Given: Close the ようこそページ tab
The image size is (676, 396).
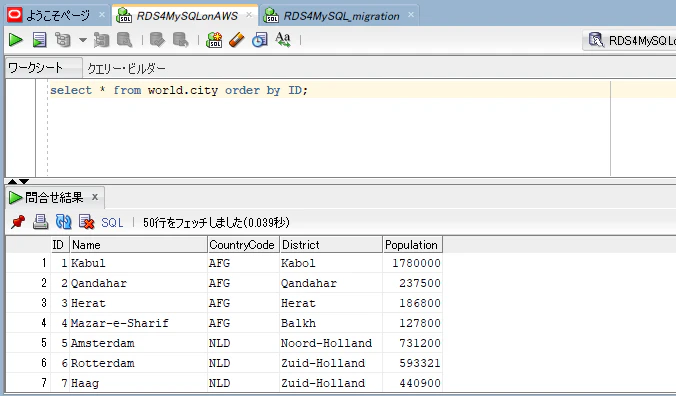Looking at the screenshot, I should coord(102,15).
